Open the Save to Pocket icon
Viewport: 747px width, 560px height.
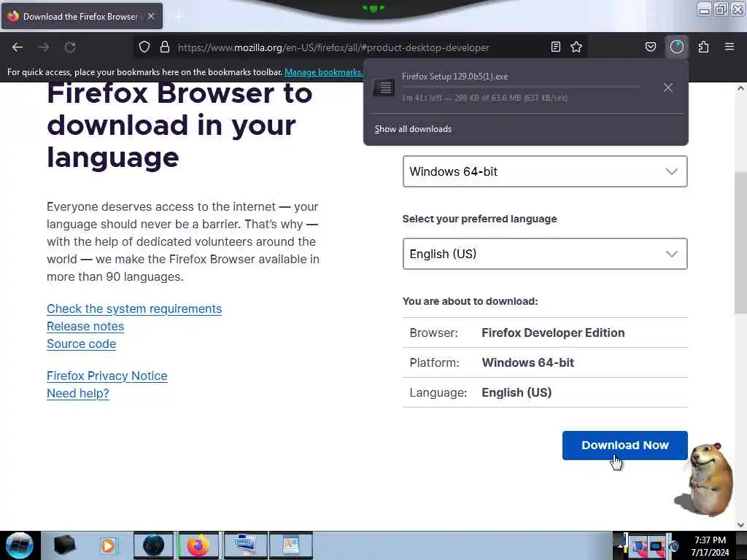click(650, 47)
